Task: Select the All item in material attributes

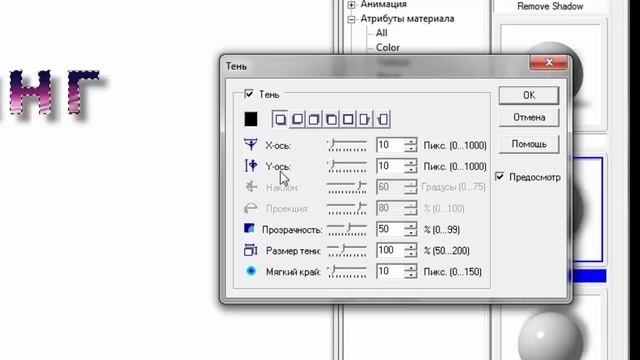Action: click(382, 33)
